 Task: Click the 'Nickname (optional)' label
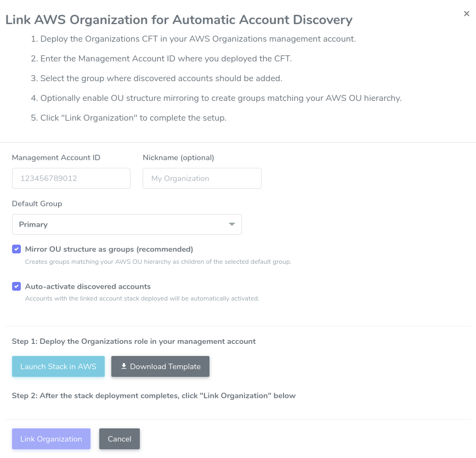(178, 157)
